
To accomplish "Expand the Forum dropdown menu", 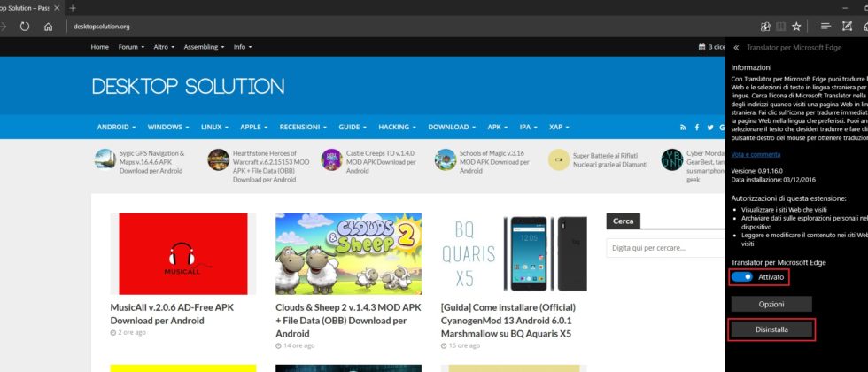I will pyautogui.click(x=131, y=47).
